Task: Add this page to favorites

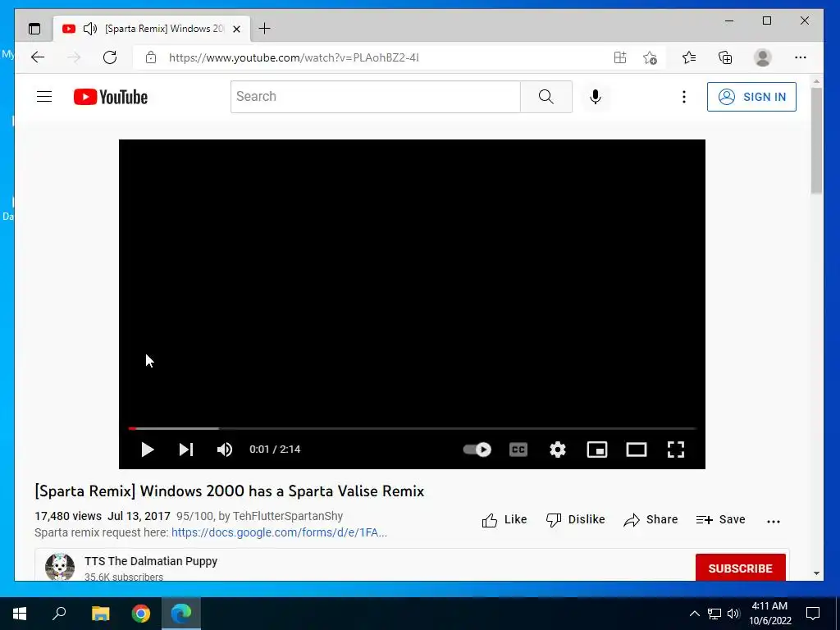Action: (x=650, y=57)
